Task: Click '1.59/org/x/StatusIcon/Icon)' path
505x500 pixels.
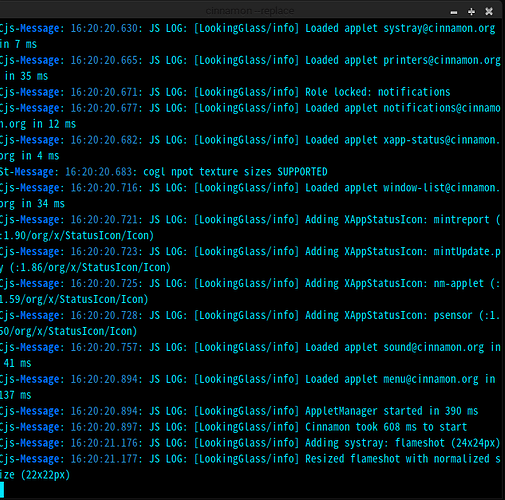Action: (74, 299)
